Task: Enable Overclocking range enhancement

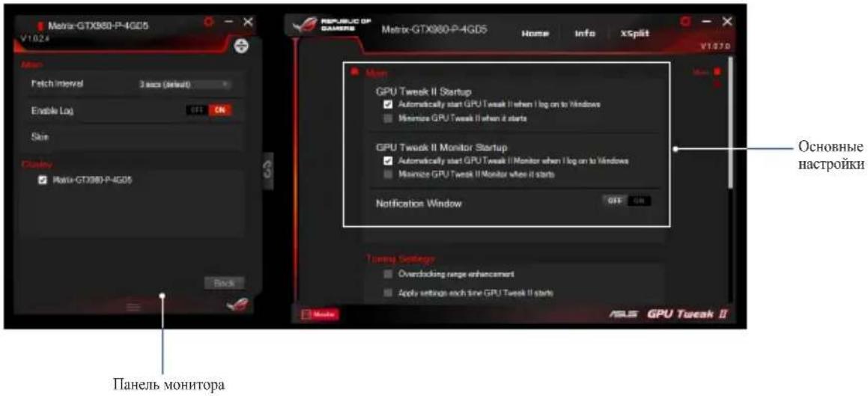Action: [x=388, y=274]
